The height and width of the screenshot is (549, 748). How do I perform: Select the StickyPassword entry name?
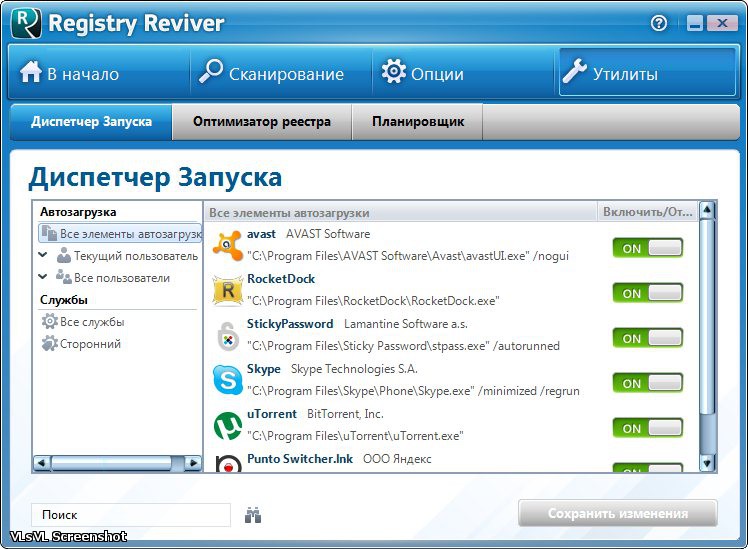[x=290, y=324]
